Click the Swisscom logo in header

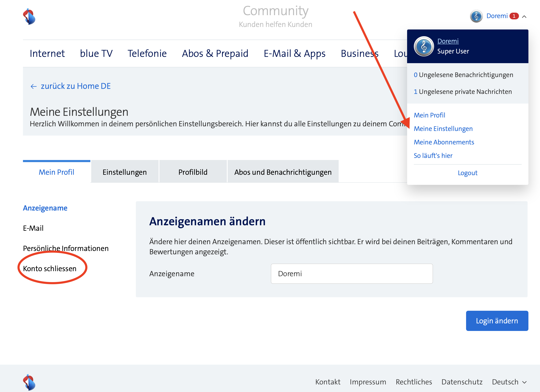pos(29,17)
